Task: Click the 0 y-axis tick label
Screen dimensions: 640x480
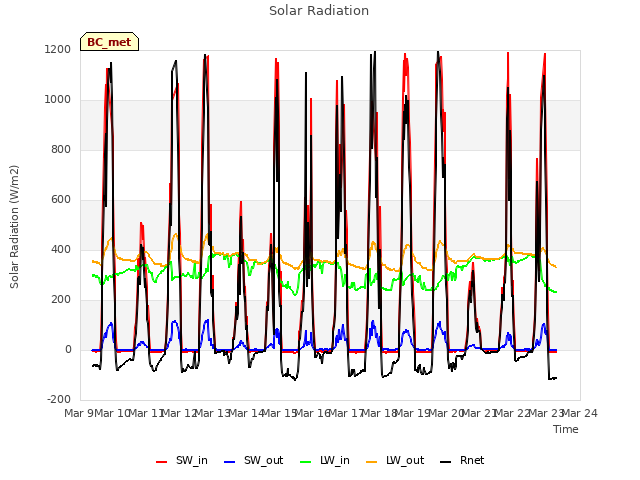Action: coord(68,349)
